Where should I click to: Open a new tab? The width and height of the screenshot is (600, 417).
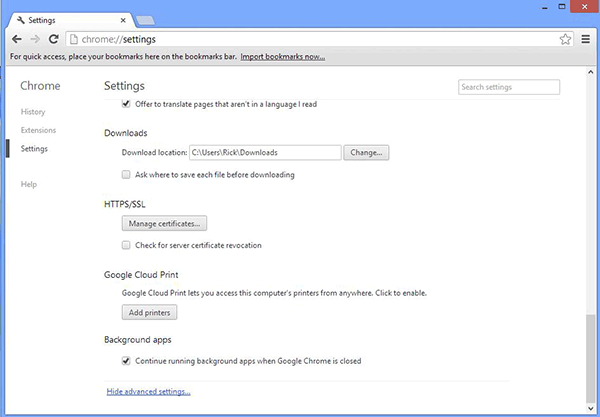tap(145, 20)
